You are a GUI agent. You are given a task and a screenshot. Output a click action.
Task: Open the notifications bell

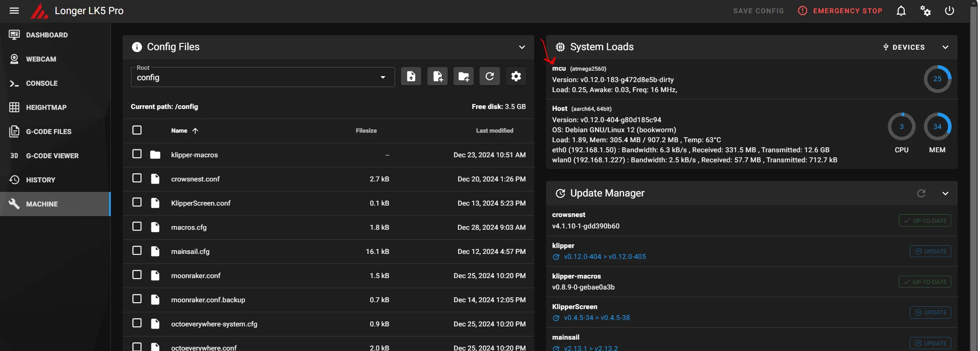[x=901, y=11]
